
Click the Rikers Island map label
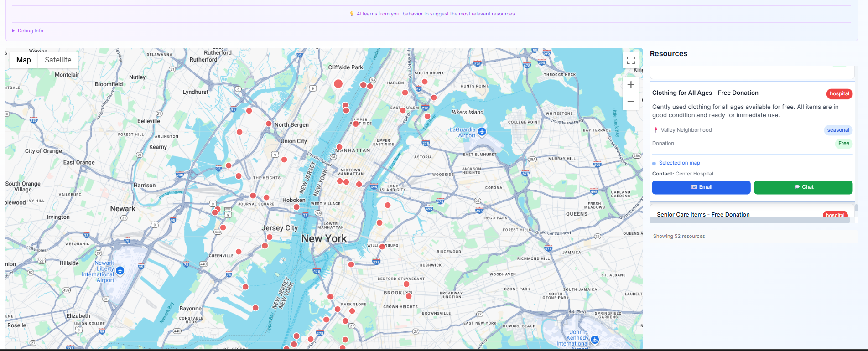[x=468, y=112]
